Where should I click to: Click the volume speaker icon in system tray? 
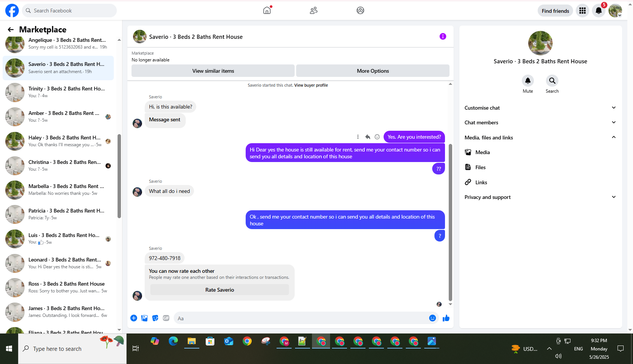point(558,356)
